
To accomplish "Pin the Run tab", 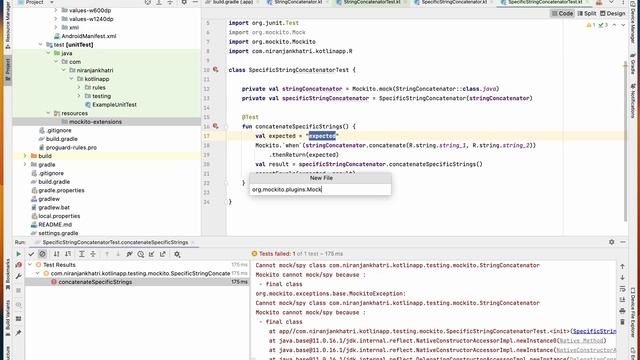I will point(18,333).
